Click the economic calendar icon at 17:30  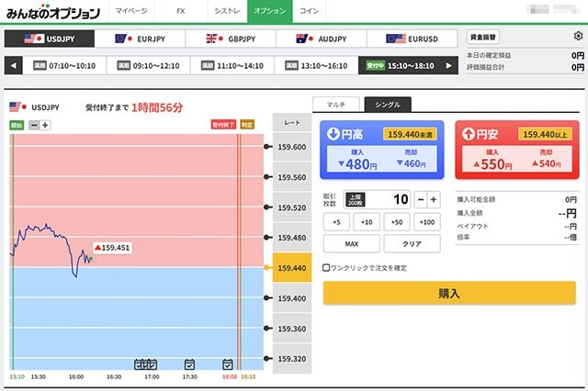click(189, 364)
